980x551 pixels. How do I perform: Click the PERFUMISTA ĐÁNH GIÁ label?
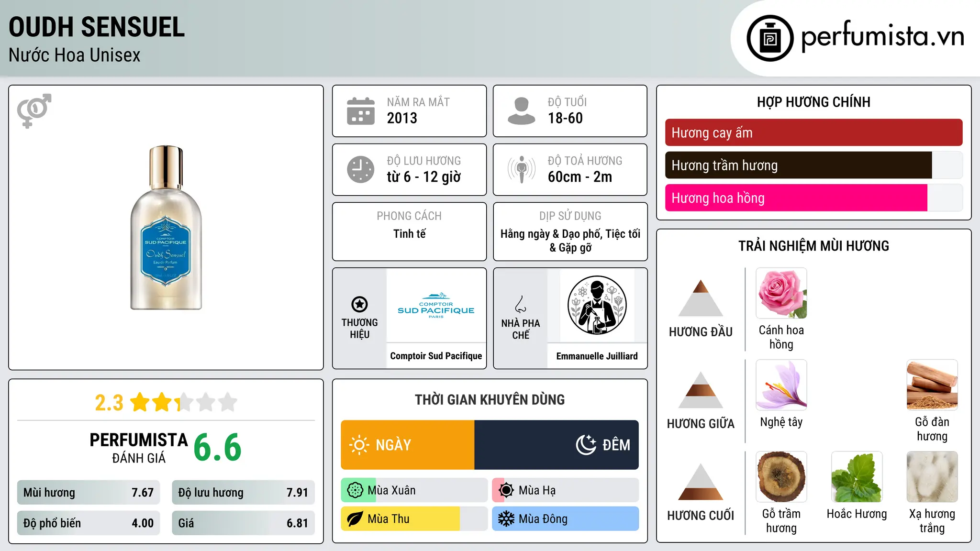pyautogui.click(x=139, y=448)
